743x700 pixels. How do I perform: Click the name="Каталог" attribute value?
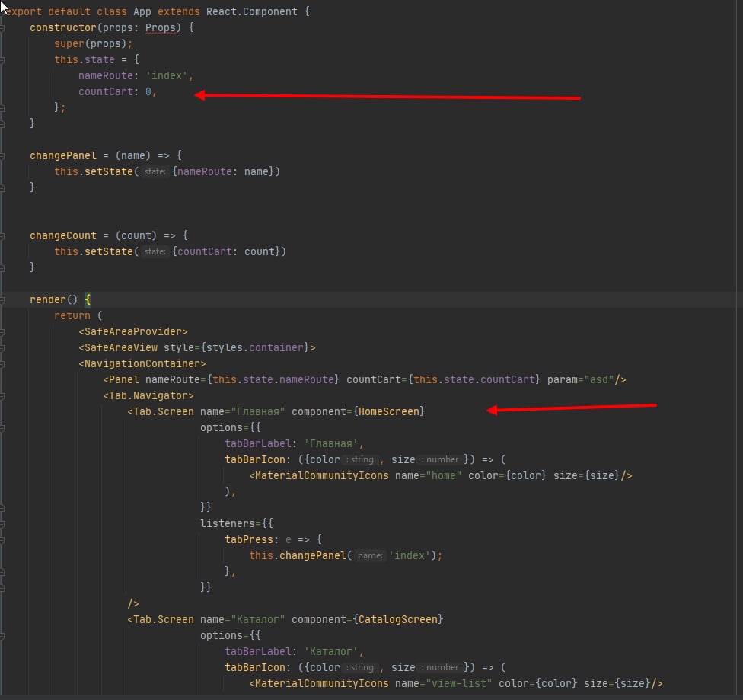[x=258, y=619]
